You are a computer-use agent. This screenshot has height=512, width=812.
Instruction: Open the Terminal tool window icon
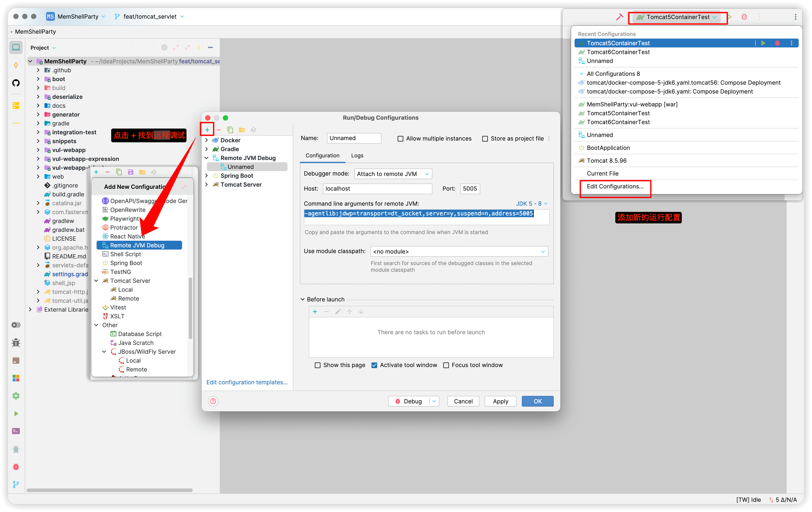(x=16, y=431)
